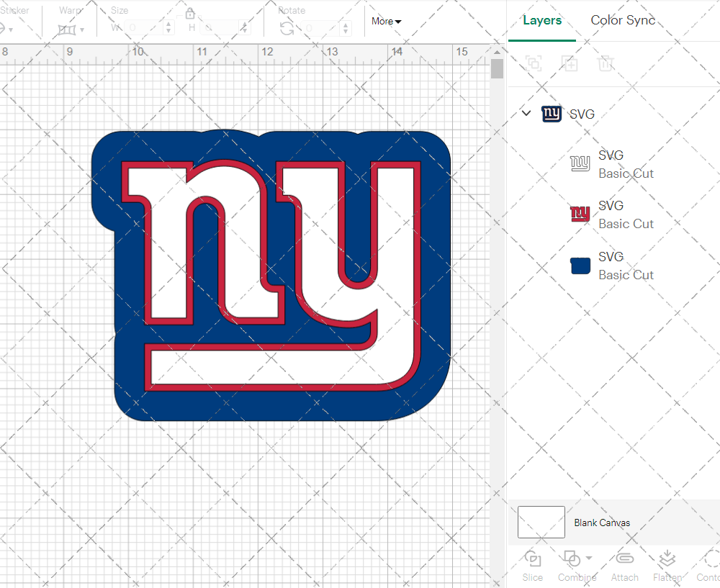Open the More dropdown menu

tap(386, 21)
